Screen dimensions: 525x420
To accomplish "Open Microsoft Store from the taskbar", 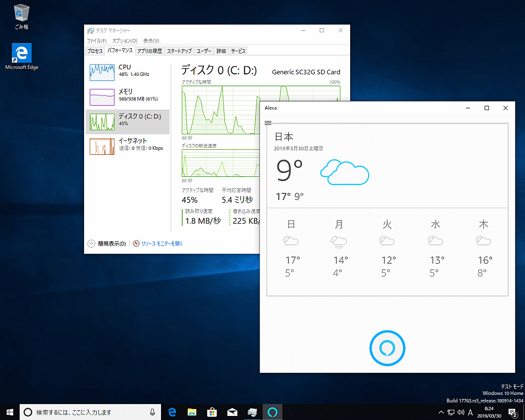I will [x=212, y=412].
